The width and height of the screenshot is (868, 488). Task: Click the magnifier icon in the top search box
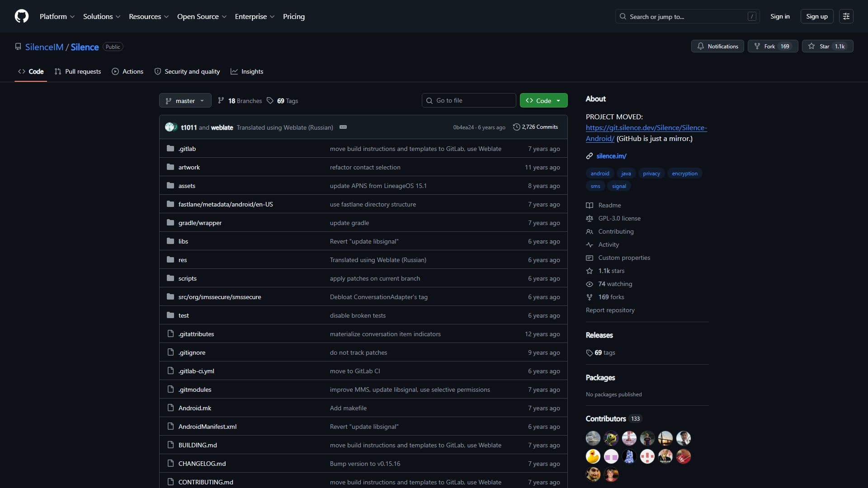point(623,16)
